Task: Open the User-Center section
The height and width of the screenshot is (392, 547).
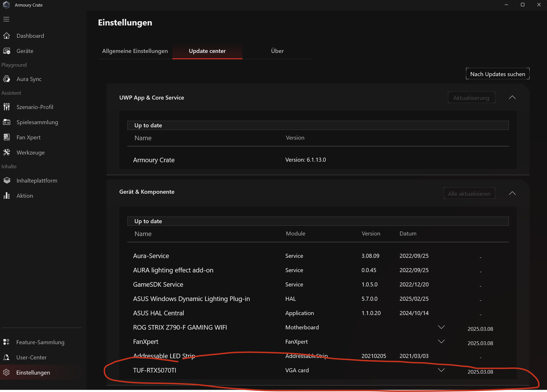Action: coord(6,357)
